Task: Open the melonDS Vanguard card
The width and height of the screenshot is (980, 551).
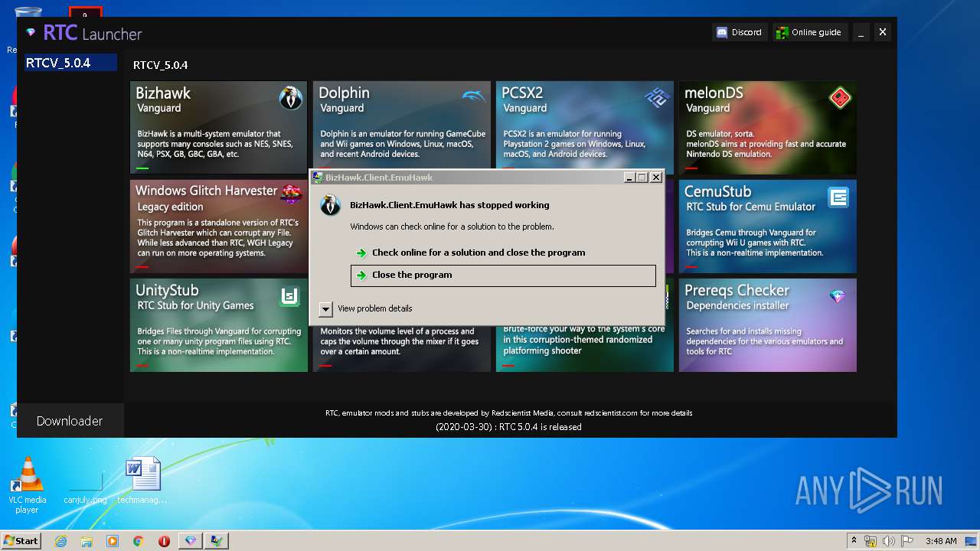Action: point(768,128)
